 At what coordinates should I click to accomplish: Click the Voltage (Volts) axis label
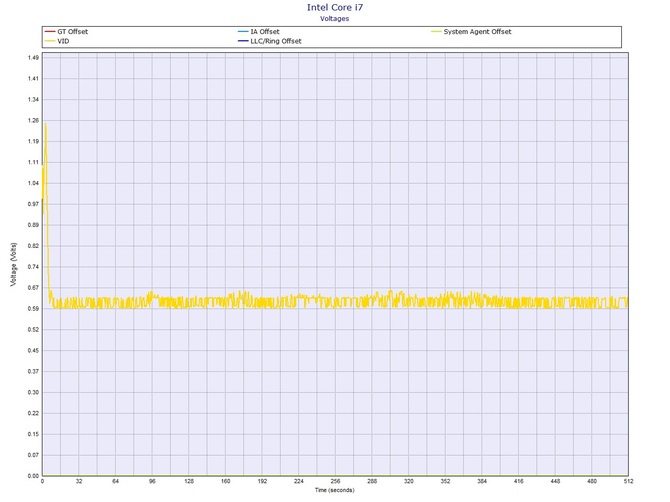point(14,264)
